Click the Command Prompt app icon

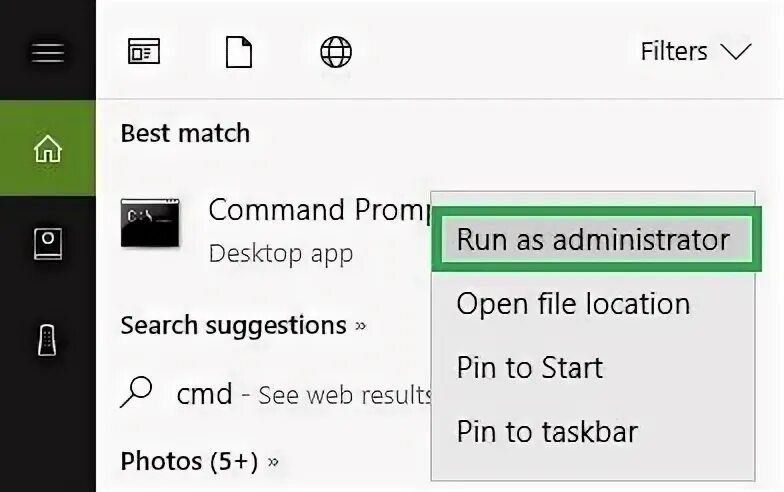(x=151, y=222)
